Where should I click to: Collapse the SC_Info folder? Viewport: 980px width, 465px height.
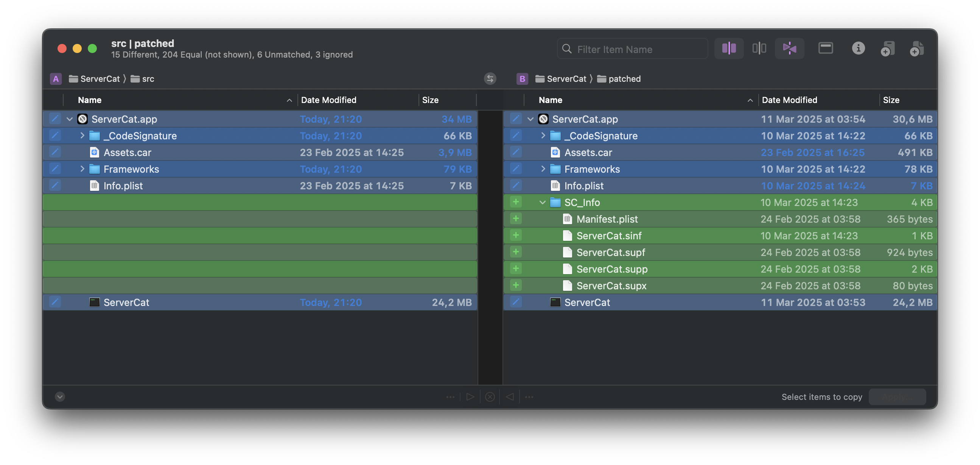click(543, 202)
